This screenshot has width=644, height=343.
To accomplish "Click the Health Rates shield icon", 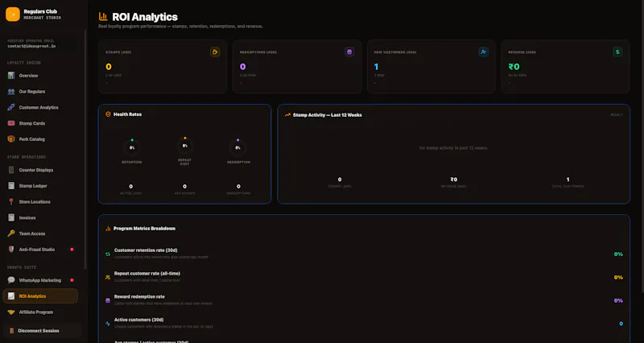I will tap(108, 114).
